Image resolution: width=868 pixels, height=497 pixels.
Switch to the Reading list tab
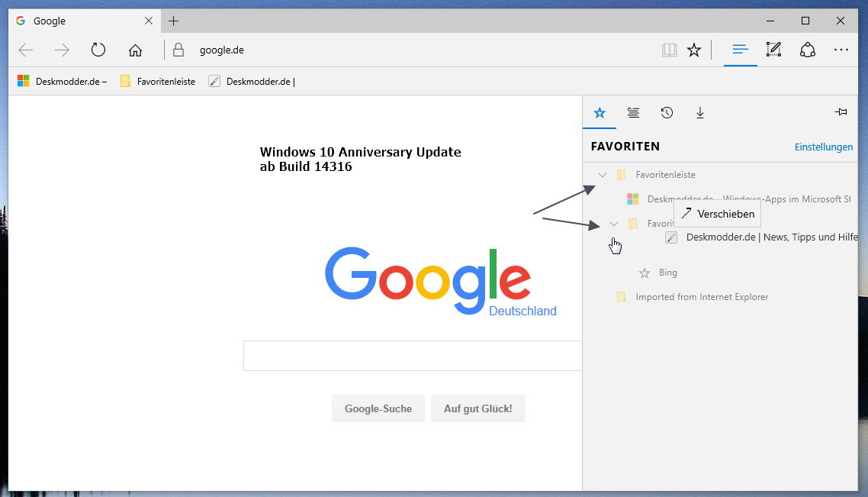633,113
